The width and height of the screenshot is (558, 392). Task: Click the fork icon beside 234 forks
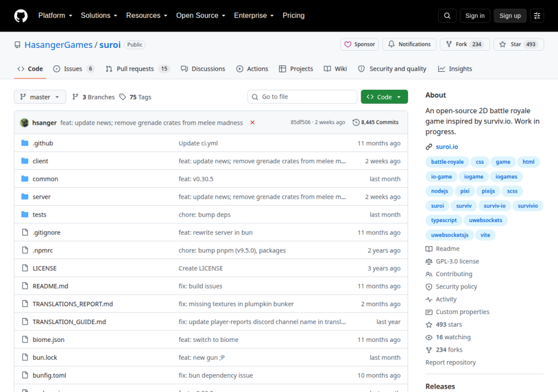[x=429, y=350]
